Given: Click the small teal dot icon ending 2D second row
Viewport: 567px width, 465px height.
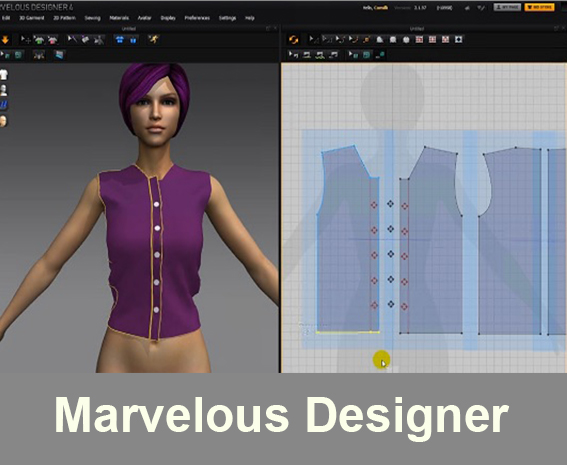Looking at the screenshot, I should pyautogui.click(x=380, y=55).
